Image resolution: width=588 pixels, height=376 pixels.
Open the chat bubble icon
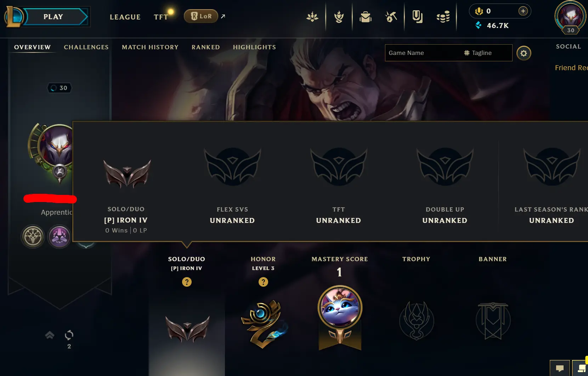[560, 368]
